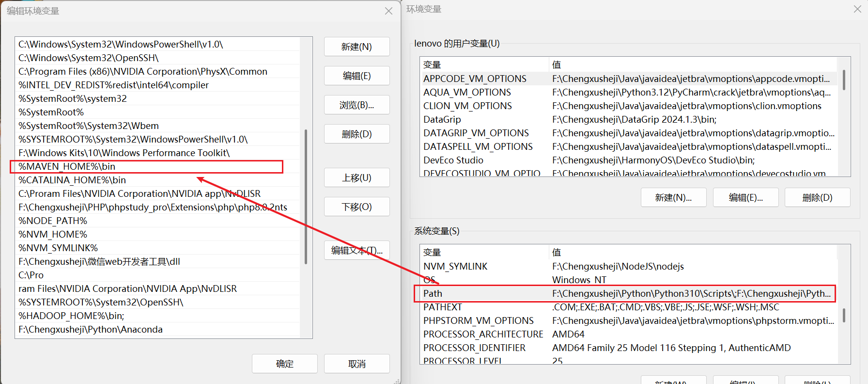Click the path list scrollbar in the edit dialog
Image resolution: width=868 pixels, height=384 pixels.
click(306, 196)
